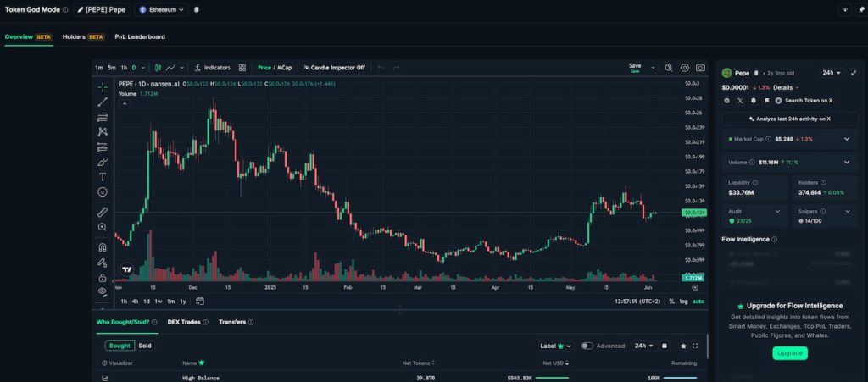Open the Ethereum chain dropdown
Screen dimensions: 868x382
coord(161,10)
